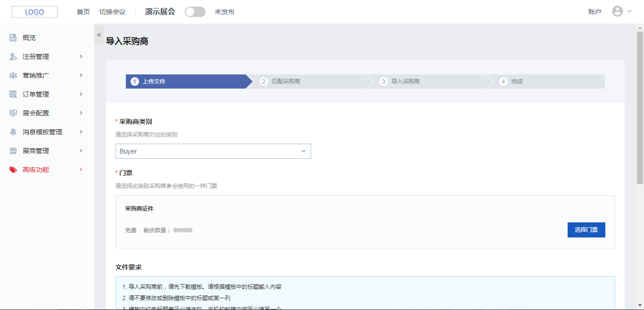Click the 导入采购商 page heading
Viewport: 644px width, 310px height.
pos(127,41)
